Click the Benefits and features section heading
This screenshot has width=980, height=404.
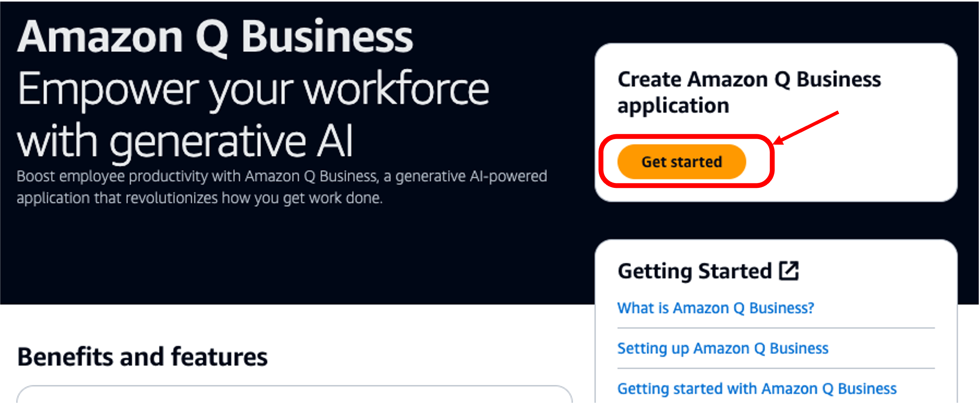143,356
